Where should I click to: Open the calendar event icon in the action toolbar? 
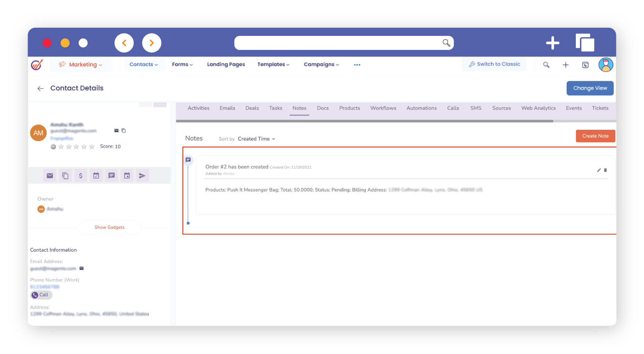(127, 176)
